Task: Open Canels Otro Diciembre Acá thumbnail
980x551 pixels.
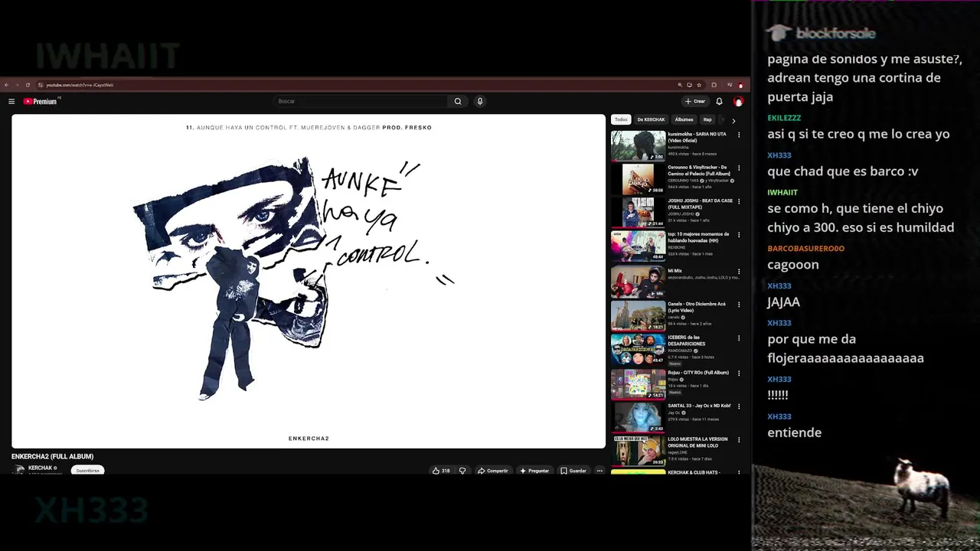Action: [x=638, y=315]
